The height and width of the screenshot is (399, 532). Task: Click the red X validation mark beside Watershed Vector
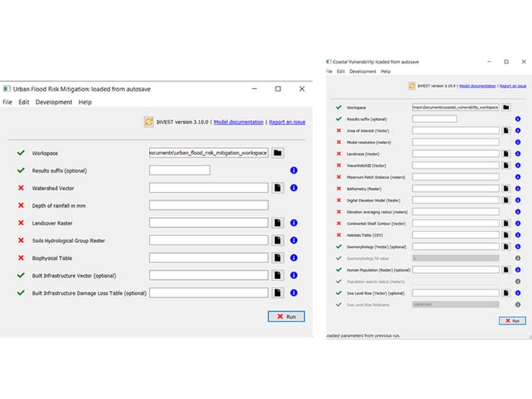(21, 188)
